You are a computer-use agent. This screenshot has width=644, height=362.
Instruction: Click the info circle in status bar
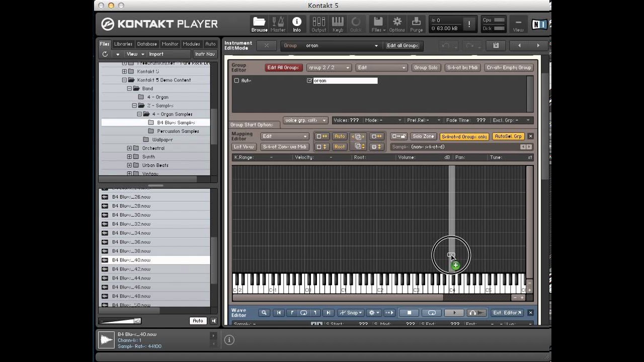click(229, 340)
